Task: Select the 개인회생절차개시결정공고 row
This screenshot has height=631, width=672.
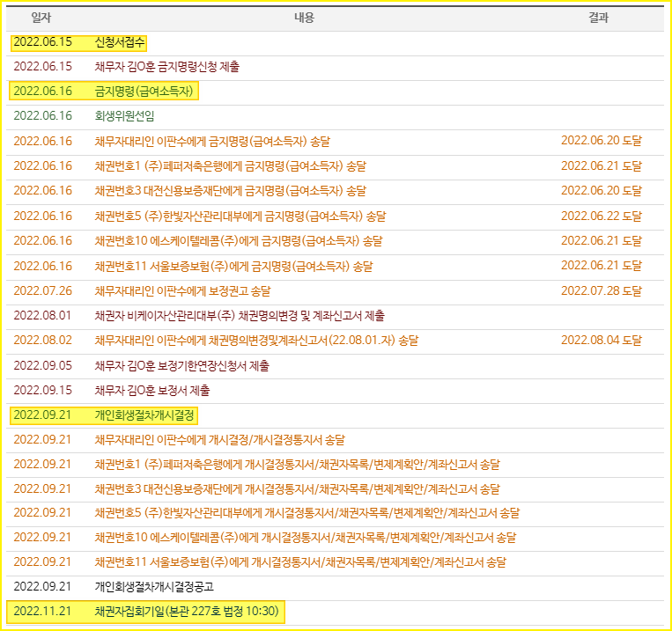Action: point(336,587)
